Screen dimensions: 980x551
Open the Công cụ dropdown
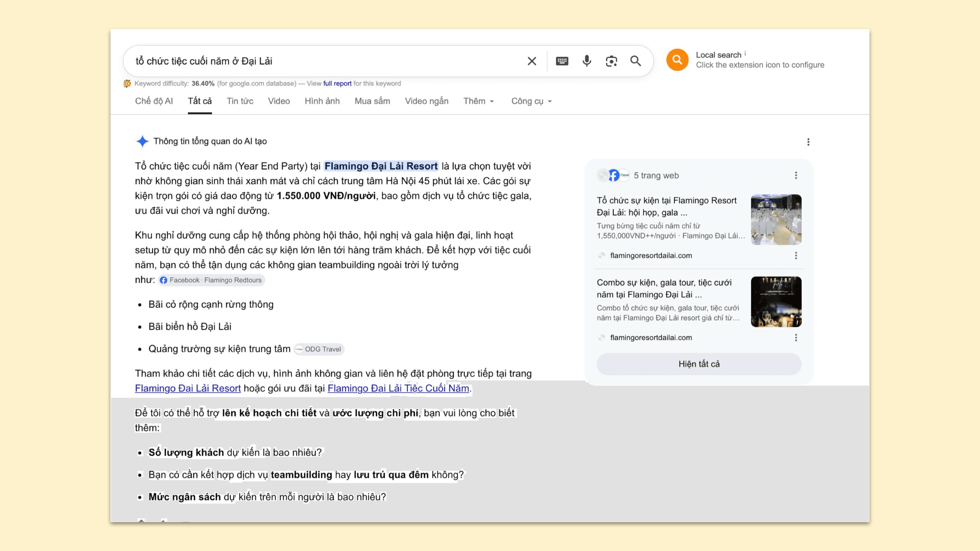[x=531, y=101]
